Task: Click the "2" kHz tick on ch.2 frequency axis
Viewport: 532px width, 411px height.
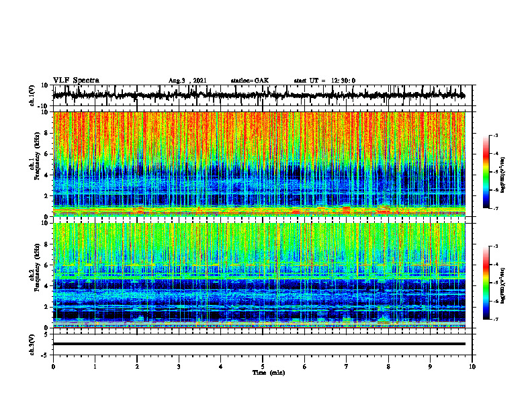Action: 47,307
